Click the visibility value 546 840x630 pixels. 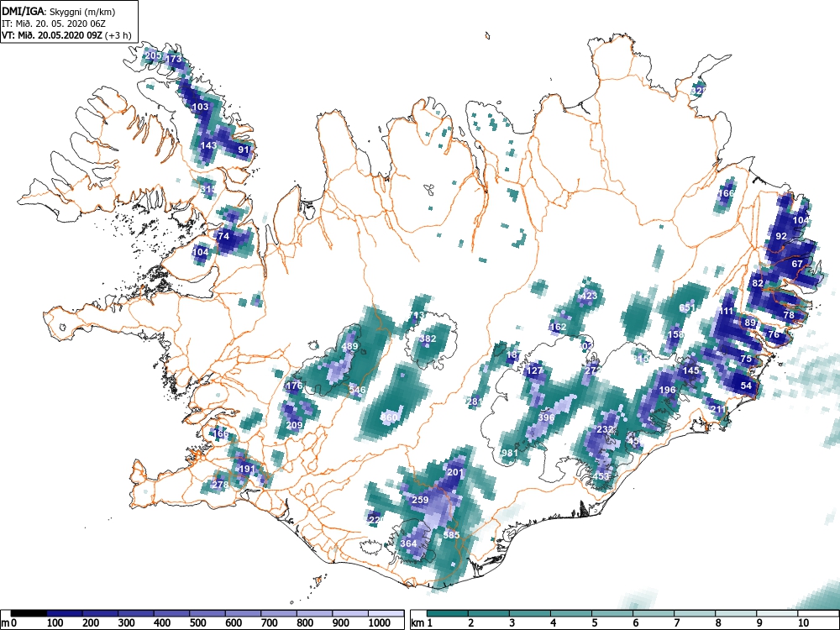coord(357,390)
